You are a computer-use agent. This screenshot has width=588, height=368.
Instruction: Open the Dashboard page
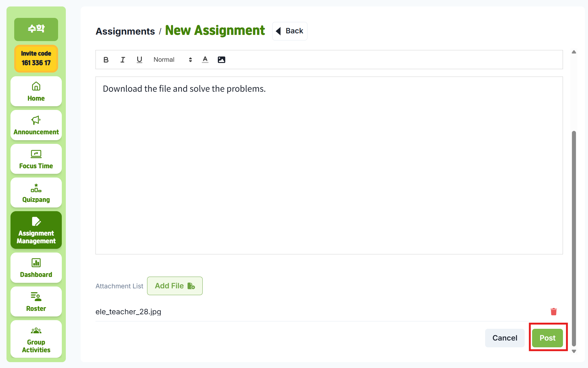pyautogui.click(x=36, y=268)
